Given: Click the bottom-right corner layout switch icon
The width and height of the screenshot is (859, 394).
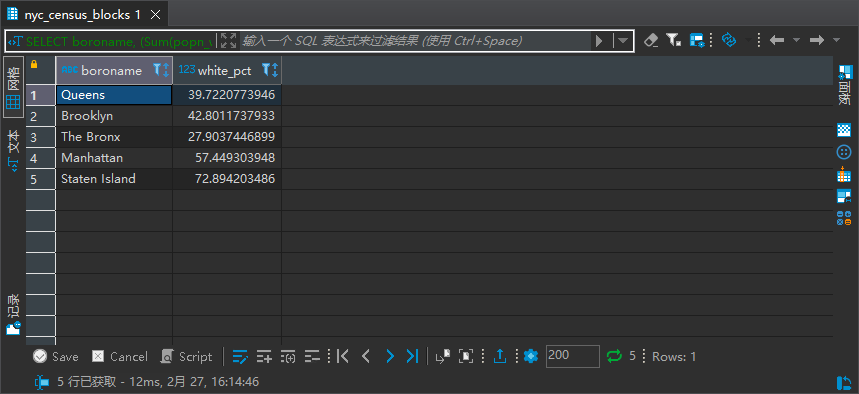Looking at the screenshot, I should coord(844,382).
